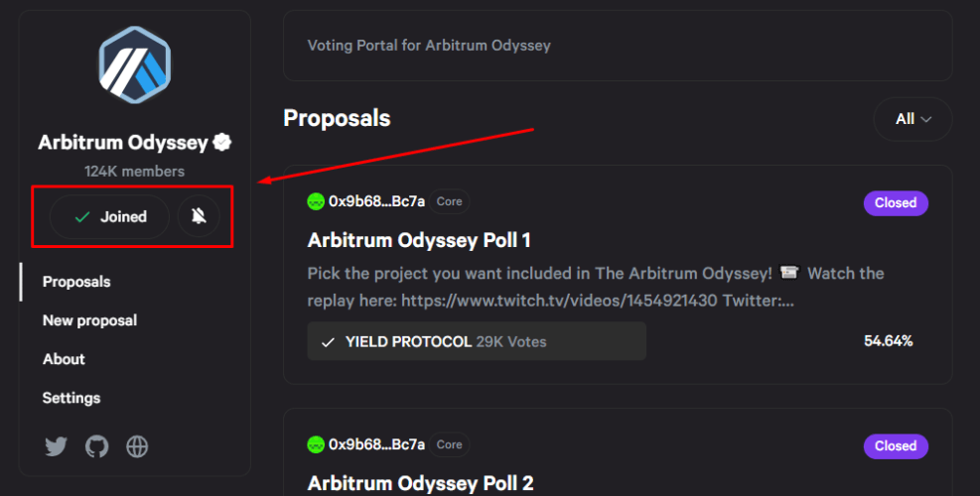The image size is (980, 496).
Task: Open the GitHub icon link
Action: (97, 446)
